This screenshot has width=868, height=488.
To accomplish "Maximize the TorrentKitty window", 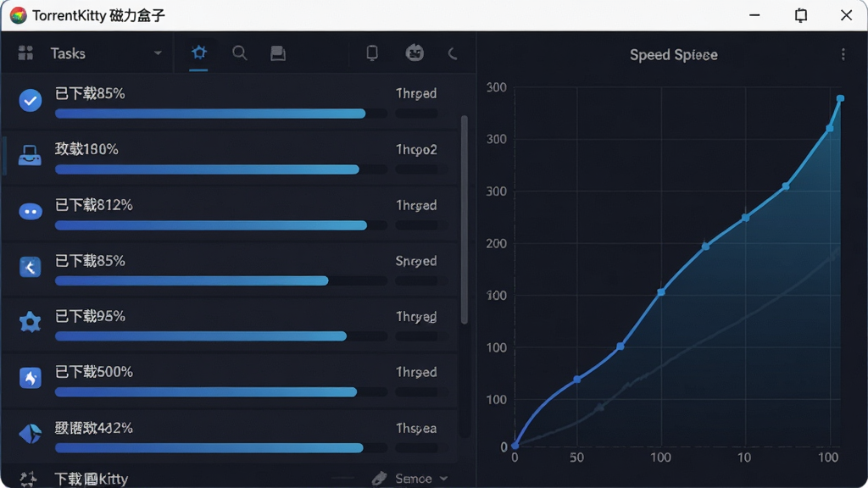I will pos(800,15).
